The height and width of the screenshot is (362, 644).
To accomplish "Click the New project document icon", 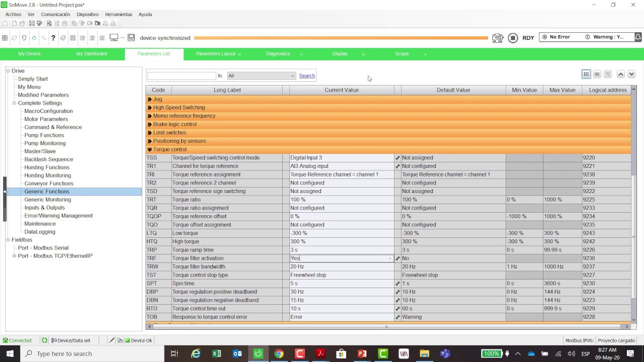I will pos(14,23).
